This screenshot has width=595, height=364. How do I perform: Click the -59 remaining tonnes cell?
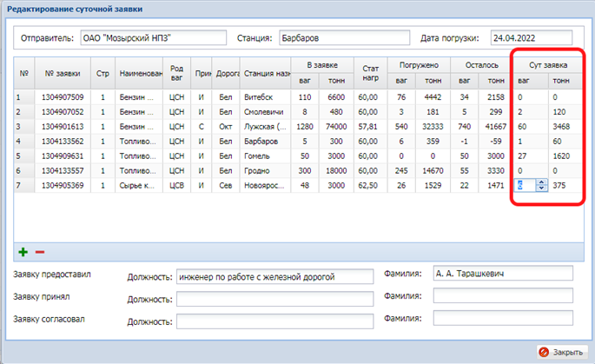[496, 142]
